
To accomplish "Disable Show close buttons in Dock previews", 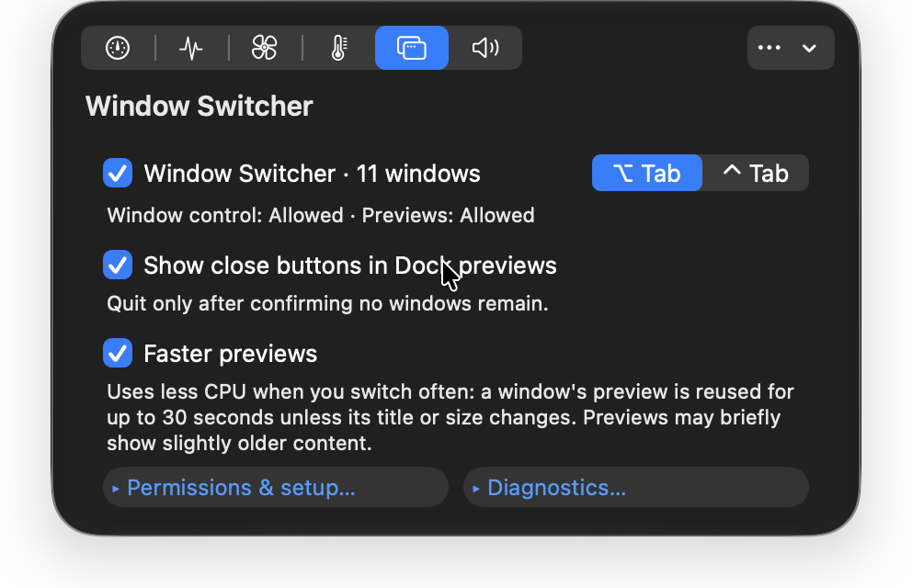I will (118, 265).
